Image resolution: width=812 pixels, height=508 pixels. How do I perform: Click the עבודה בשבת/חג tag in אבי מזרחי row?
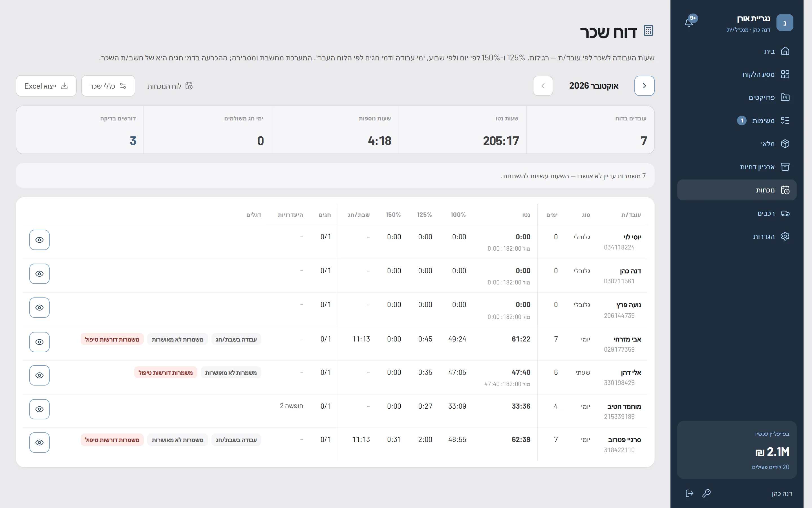tap(236, 339)
